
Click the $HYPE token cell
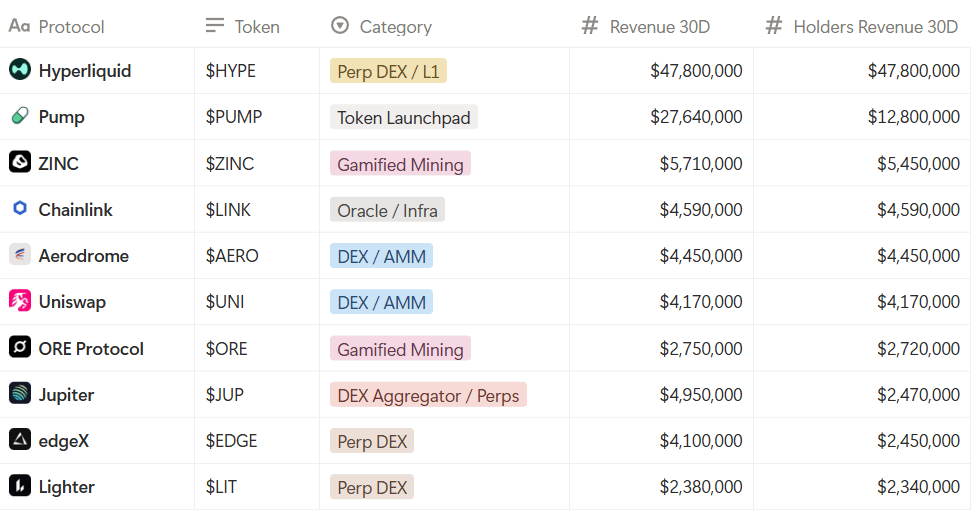[257, 71]
